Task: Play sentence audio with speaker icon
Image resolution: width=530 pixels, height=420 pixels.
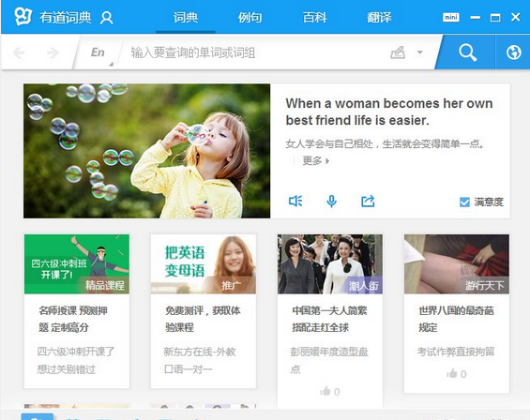Action: coord(295,201)
